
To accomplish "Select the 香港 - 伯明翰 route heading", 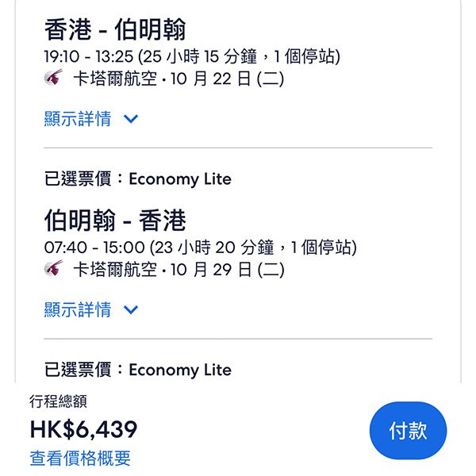I will [115, 30].
